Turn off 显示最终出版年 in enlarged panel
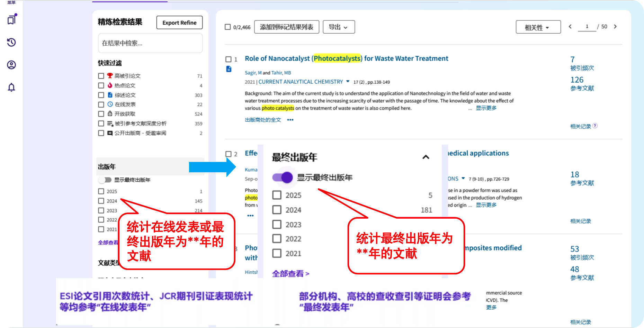644x328 pixels. tap(283, 177)
